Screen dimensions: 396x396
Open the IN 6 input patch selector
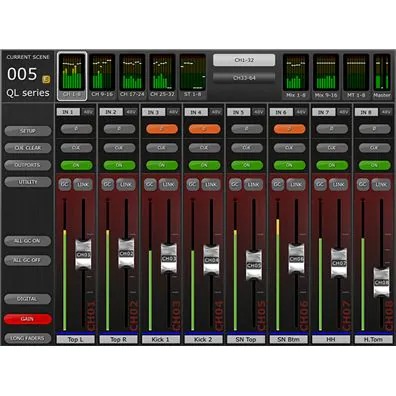(x=281, y=112)
